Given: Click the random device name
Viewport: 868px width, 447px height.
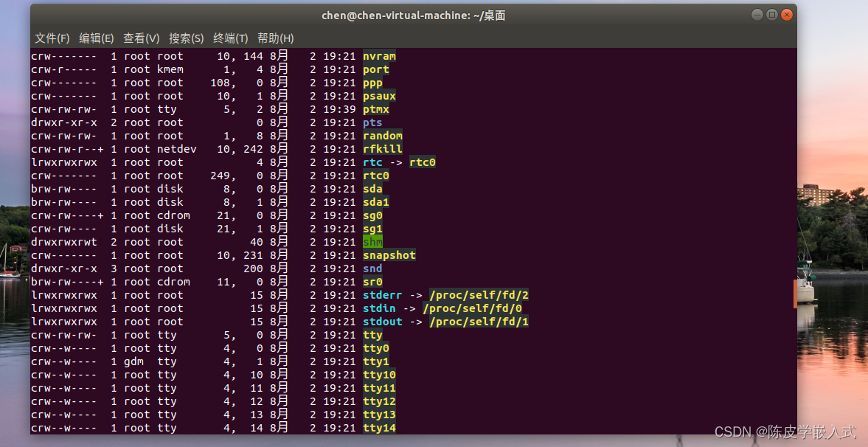Looking at the screenshot, I should click(x=383, y=136).
